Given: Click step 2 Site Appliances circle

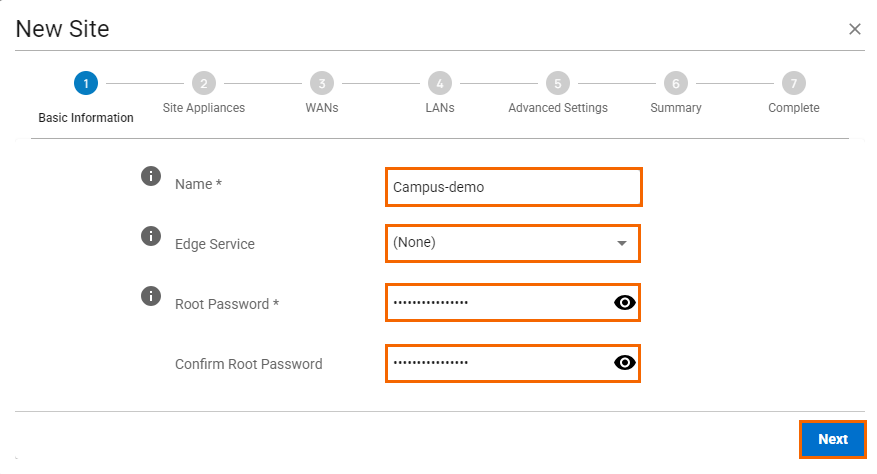Looking at the screenshot, I should [x=204, y=83].
